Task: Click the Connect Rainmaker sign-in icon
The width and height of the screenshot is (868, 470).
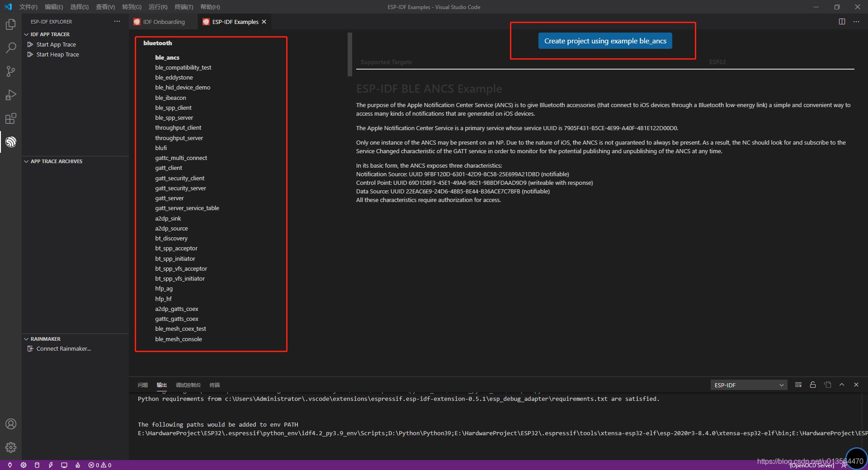Action: pyautogui.click(x=30, y=348)
